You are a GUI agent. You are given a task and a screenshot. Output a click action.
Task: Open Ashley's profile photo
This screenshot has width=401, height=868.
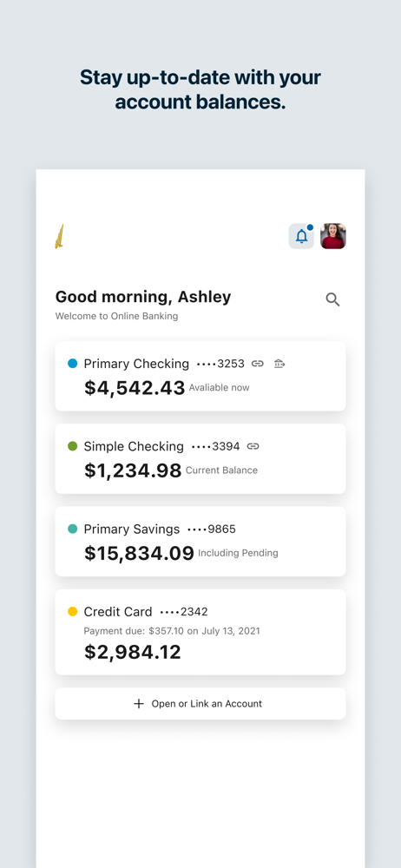(333, 236)
